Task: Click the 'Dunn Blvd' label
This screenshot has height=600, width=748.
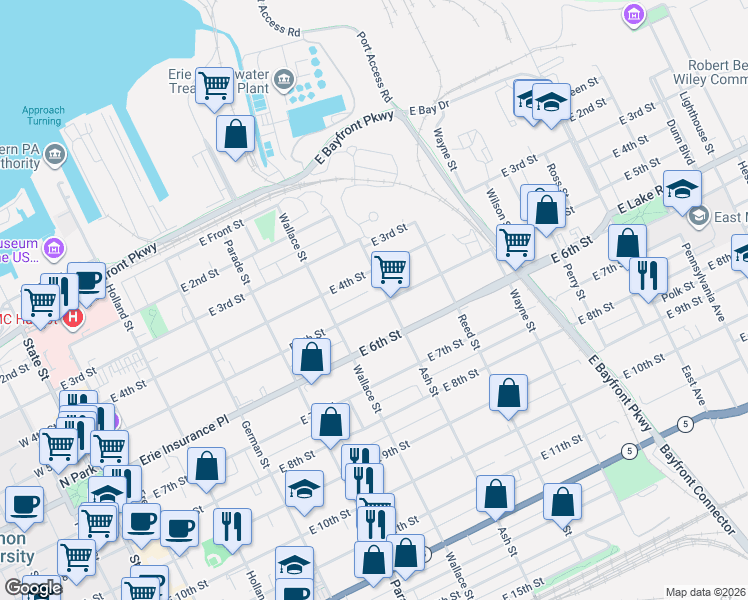Action: (680, 142)
